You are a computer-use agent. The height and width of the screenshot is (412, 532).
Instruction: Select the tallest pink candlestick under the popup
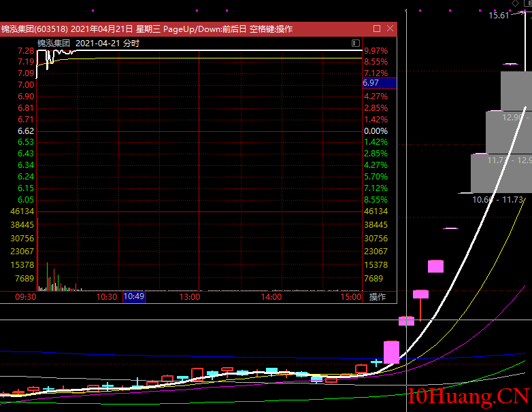(x=391, y=351)
